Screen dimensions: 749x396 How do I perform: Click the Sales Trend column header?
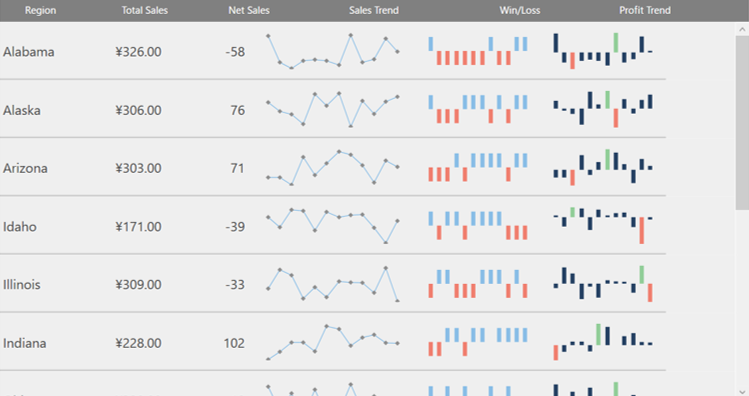374,11
